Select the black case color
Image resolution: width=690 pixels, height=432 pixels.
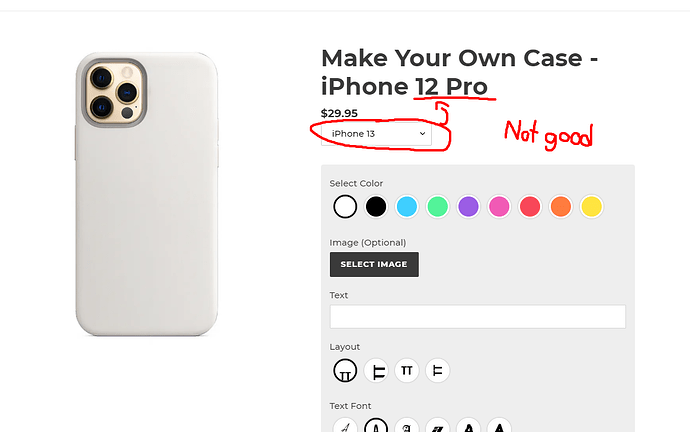click(x=376, y=207)
